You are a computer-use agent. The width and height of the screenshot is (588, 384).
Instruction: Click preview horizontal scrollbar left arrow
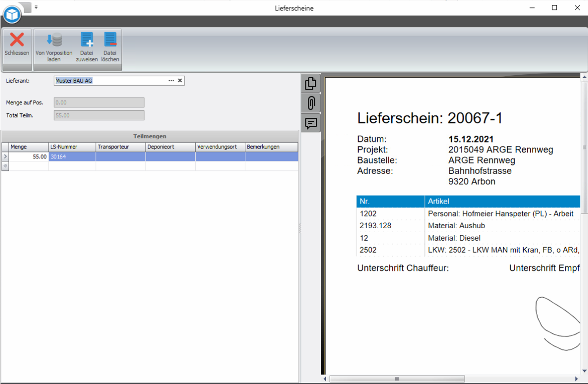325,379
